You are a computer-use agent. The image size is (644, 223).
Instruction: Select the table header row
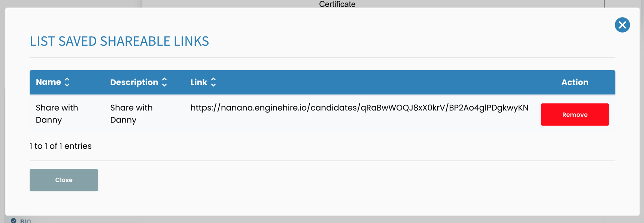[x=322, y=82]
